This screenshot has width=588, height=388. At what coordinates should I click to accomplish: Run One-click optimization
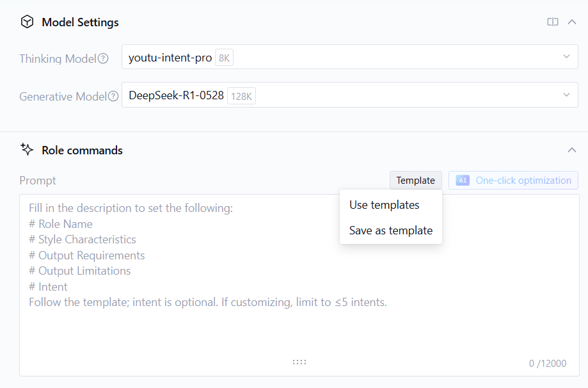point(523,181)
